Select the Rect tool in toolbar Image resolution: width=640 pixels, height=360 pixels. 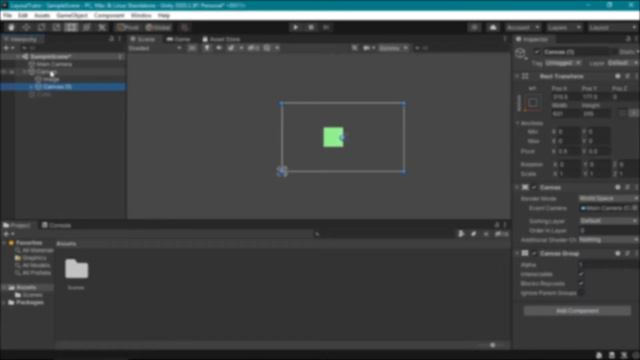(x=71, y=27)
